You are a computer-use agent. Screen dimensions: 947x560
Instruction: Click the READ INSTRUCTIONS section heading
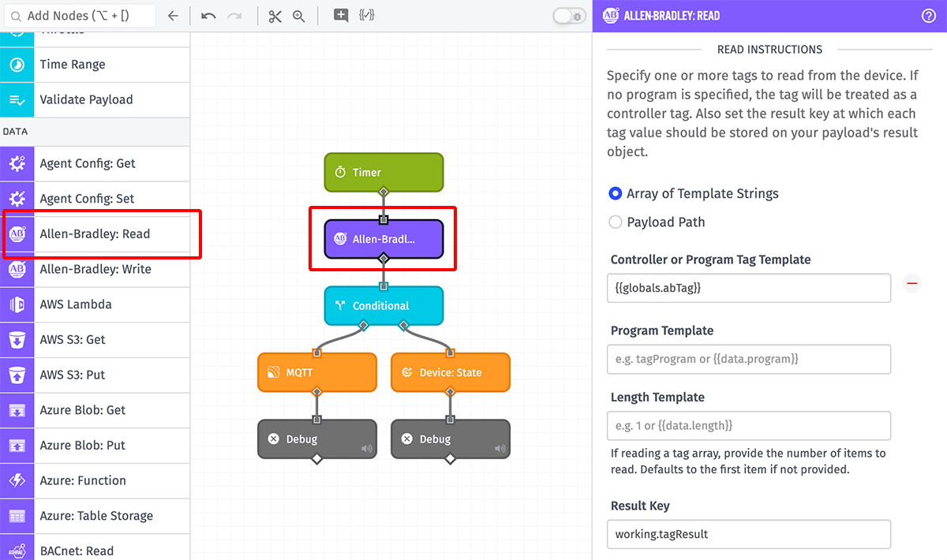pyautogui.click(x=769, y=49)
